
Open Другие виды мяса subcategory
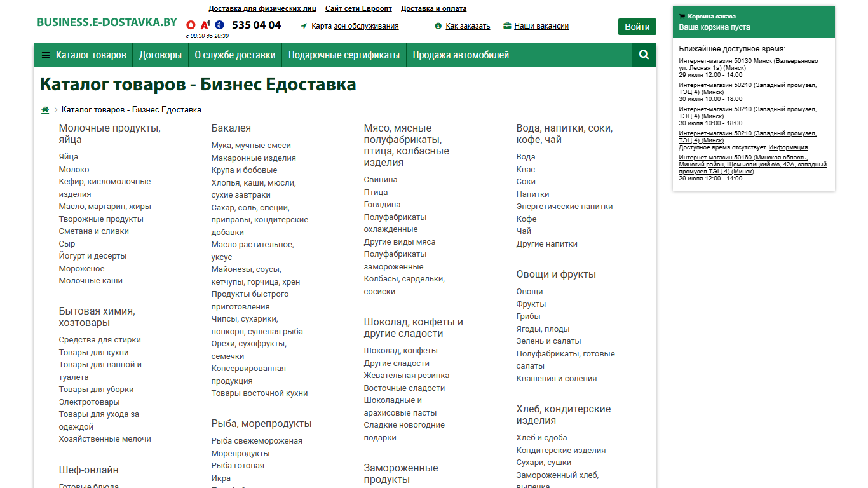coord(400,242)
